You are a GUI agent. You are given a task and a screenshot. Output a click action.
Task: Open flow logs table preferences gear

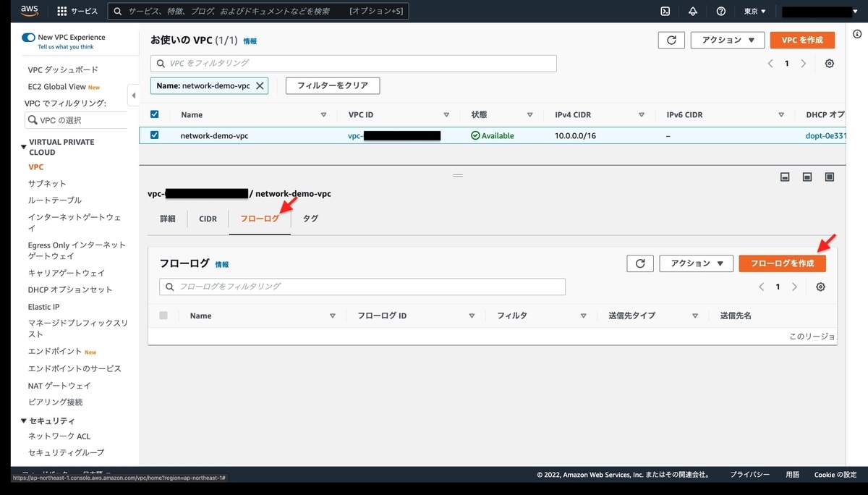tap(820, 287)
